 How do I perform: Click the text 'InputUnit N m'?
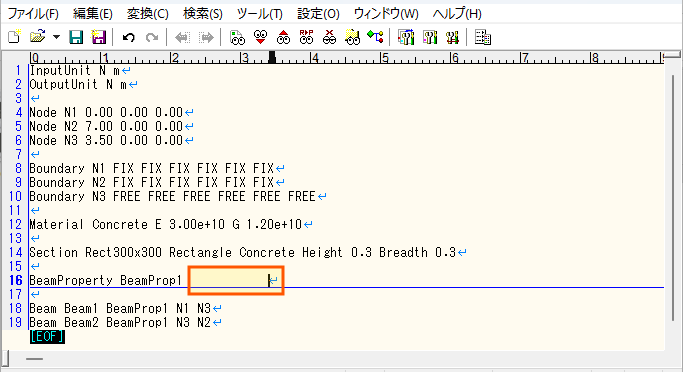click(x=74, y=70)
